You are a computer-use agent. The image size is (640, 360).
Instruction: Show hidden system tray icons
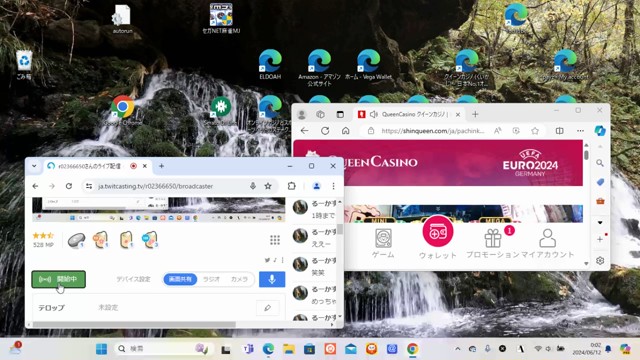tap(458, 349)
